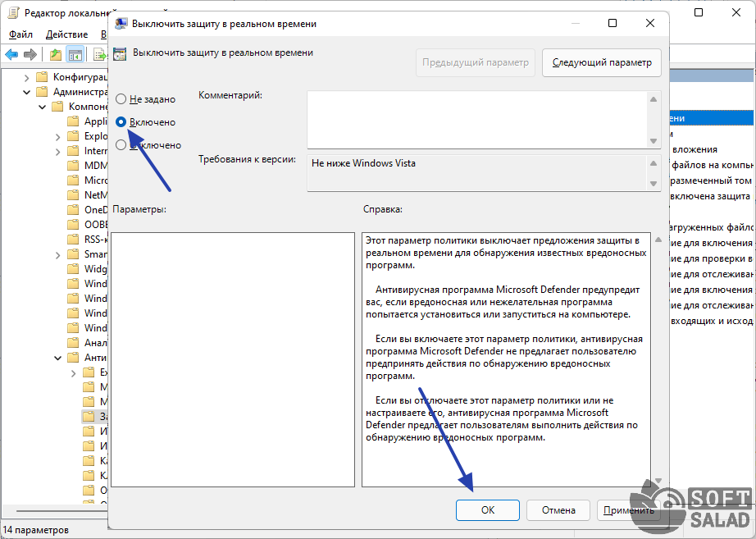
Task: Open the Действие menu
Action: point(66,34)
